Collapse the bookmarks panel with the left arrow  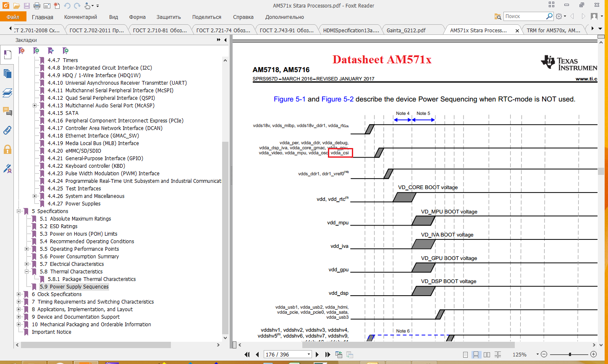(x=225, y=40)
